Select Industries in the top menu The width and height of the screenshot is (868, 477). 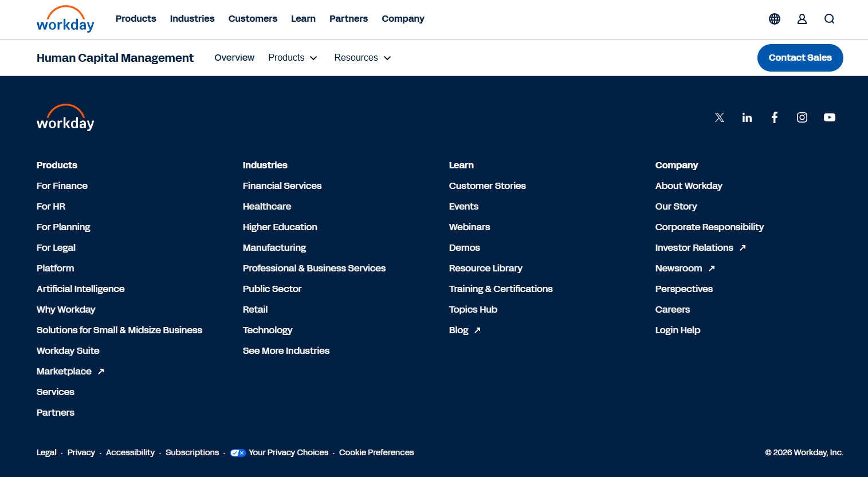coord(192,18)
